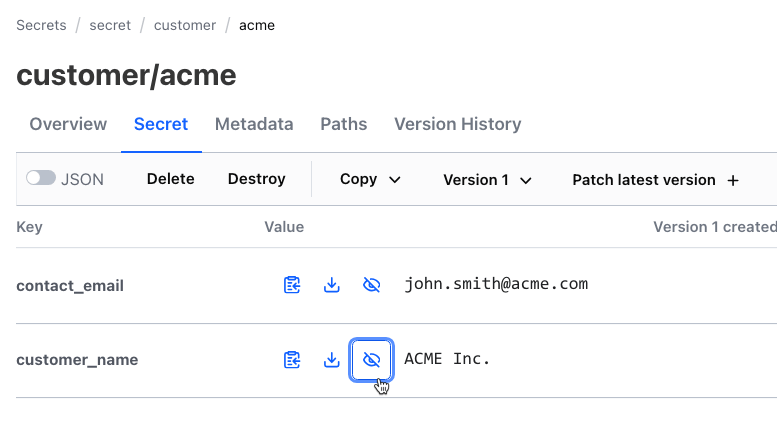
Task: View the Version History tab
Action: 457,125
